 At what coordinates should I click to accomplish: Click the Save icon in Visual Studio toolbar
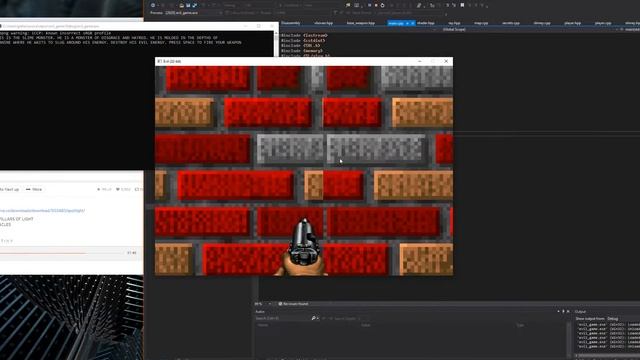[188, 5]
